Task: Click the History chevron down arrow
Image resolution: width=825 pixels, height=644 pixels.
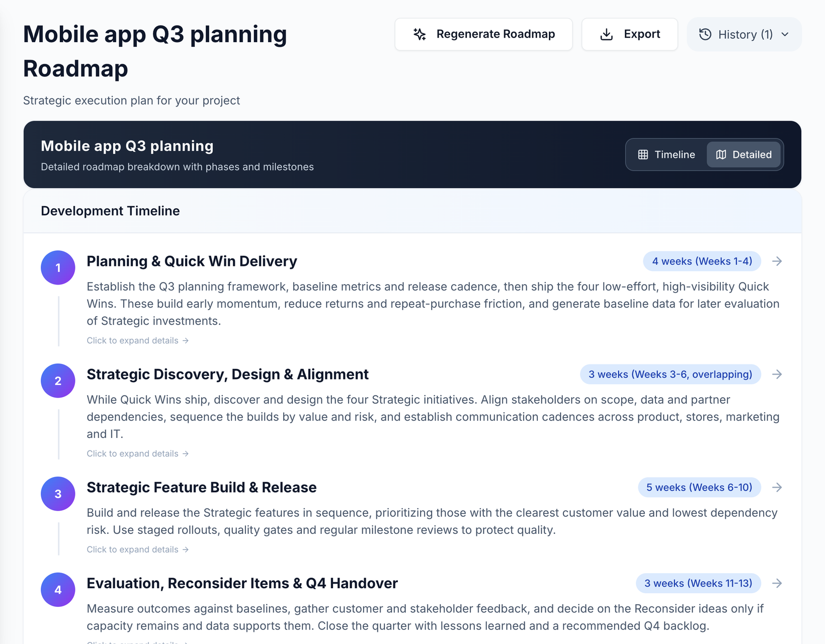Action: coord(785,34)
